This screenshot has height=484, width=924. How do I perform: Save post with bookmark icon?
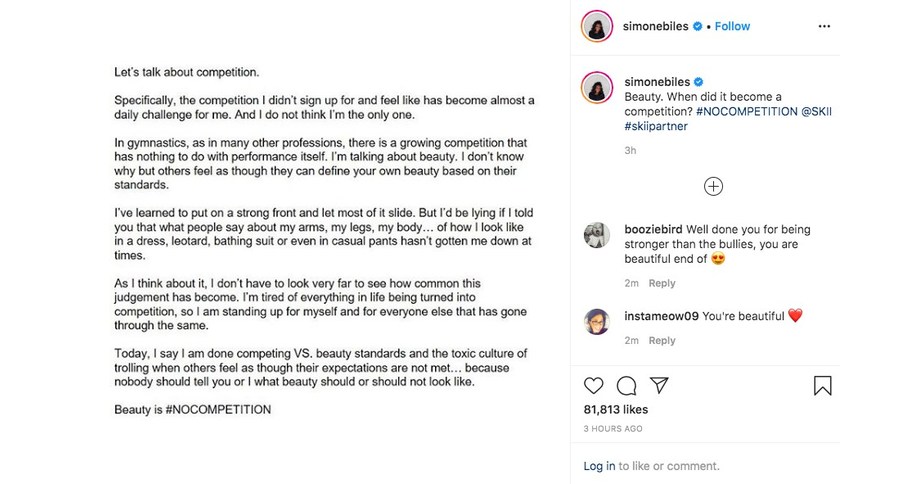(x=822, y=385)
